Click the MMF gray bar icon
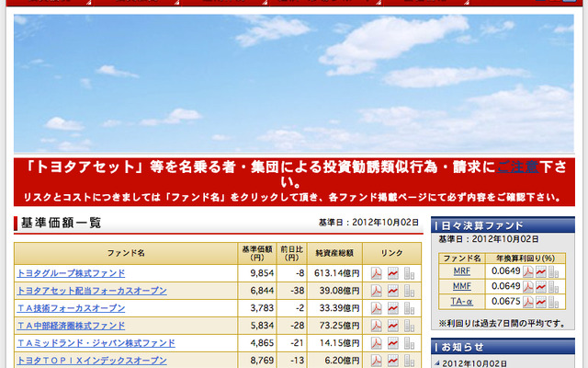This screenshot has height=368, width=588. 553,287
